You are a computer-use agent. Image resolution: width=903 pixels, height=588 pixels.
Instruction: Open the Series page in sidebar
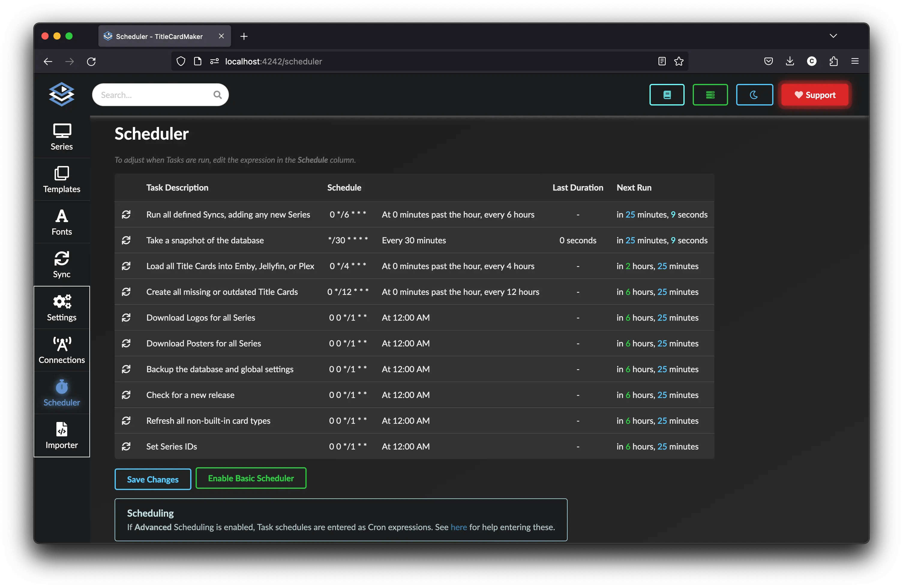(x=61, y=137)
